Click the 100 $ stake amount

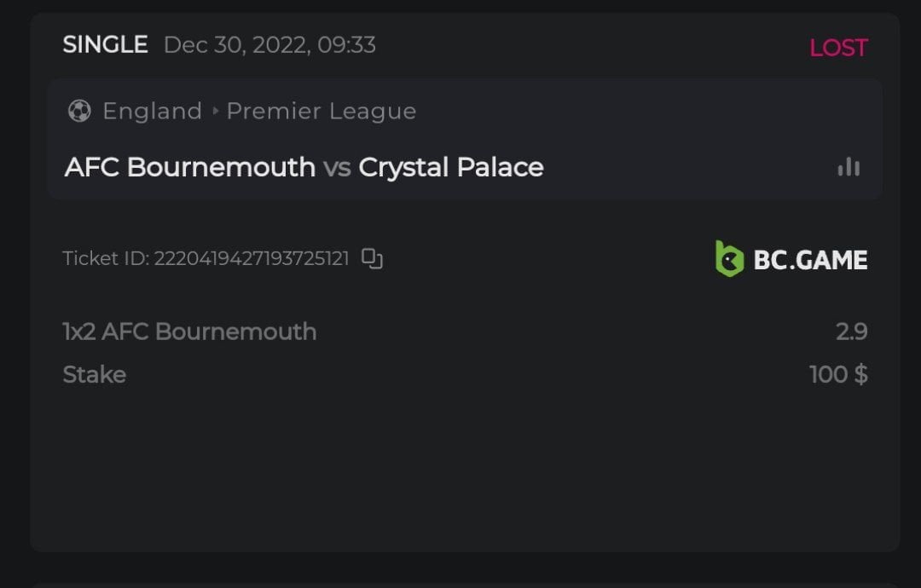838,375
